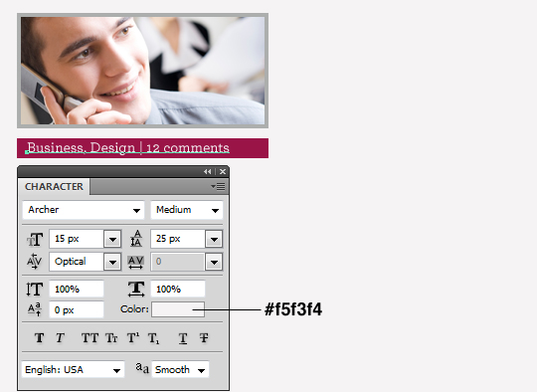Collapse the Character panel to icons
Viewport: 537px width, 392px height.
208,172
